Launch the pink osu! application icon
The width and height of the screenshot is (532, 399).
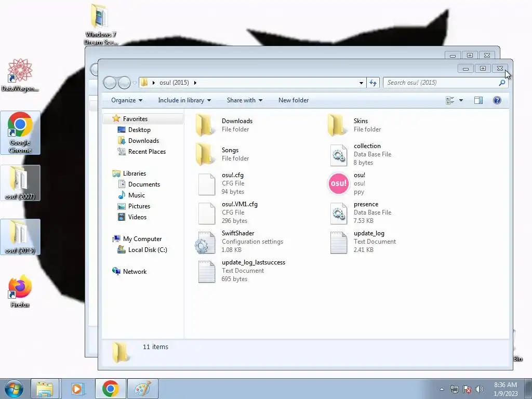[339, 183]
